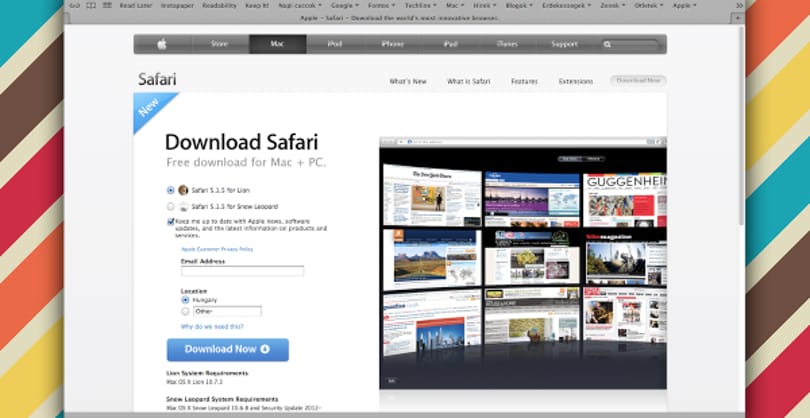Open Extensions link in Safari subnav
The width and height of the screenshot is (810, 418).
(575, 82)
